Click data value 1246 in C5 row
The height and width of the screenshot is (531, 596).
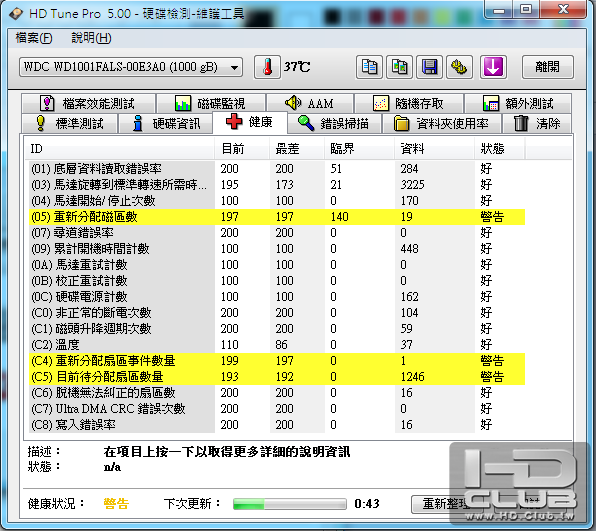click(412, 377)
